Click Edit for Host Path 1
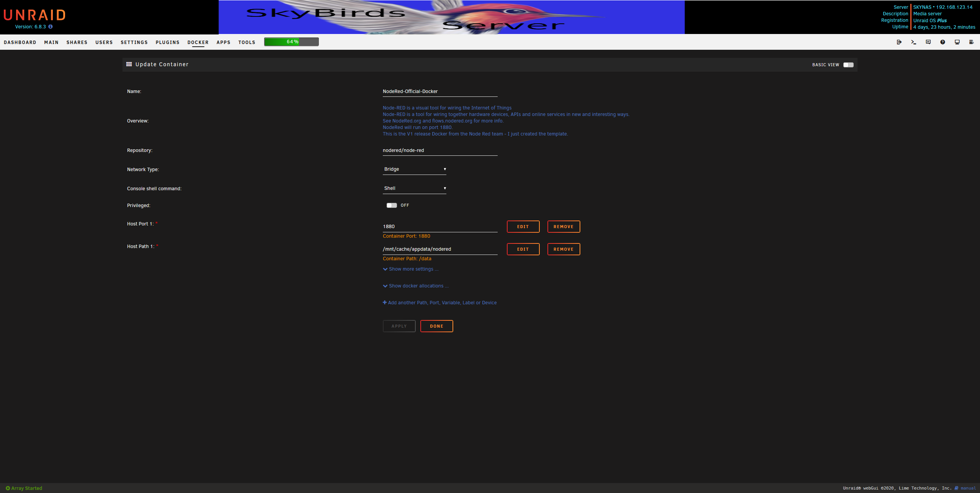980x493 pixels. click(523, 249)
